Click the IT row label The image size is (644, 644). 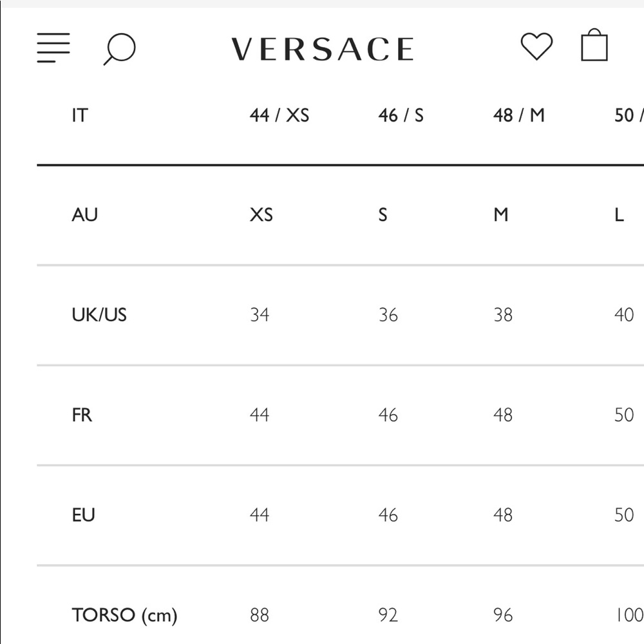[x=80, y=115]
